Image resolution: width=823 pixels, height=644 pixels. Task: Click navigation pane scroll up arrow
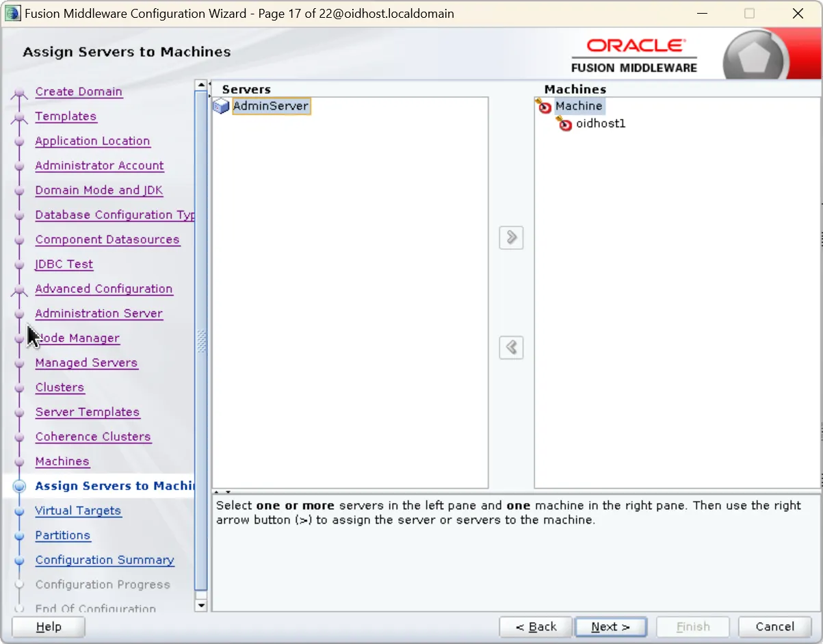201,86
